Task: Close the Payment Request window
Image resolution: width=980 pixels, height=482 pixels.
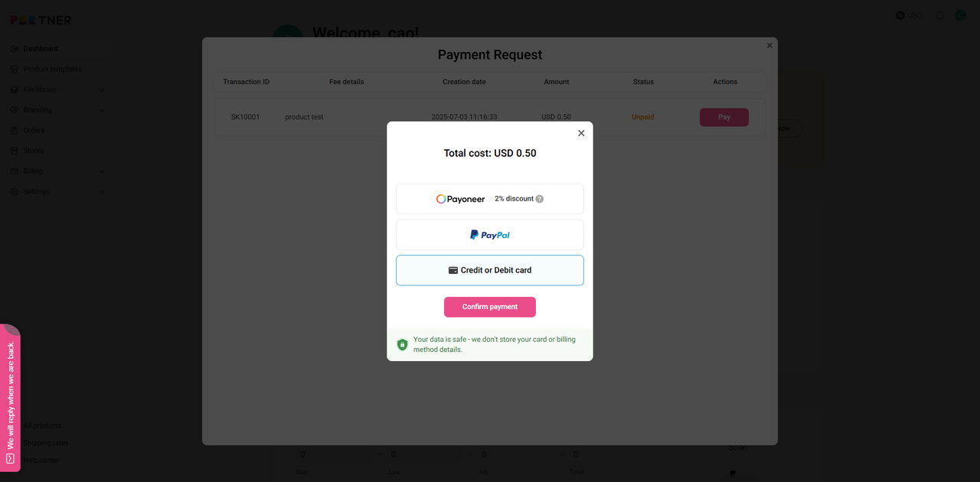Action: 769,45
